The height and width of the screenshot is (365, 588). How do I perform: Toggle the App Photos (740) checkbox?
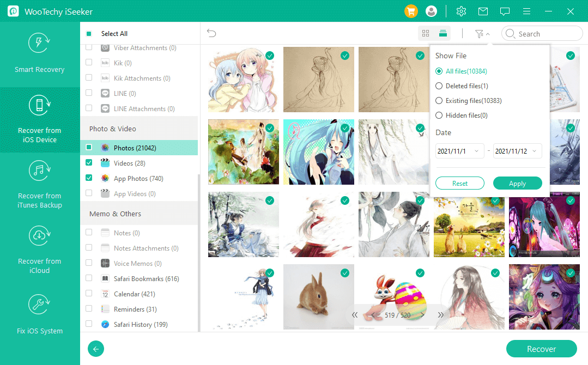click(89, 178)
